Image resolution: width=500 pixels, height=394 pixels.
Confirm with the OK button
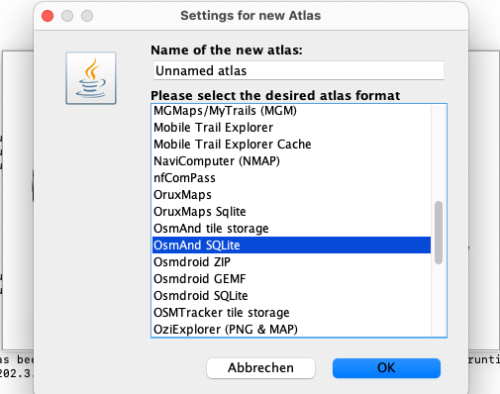[386, 368]
